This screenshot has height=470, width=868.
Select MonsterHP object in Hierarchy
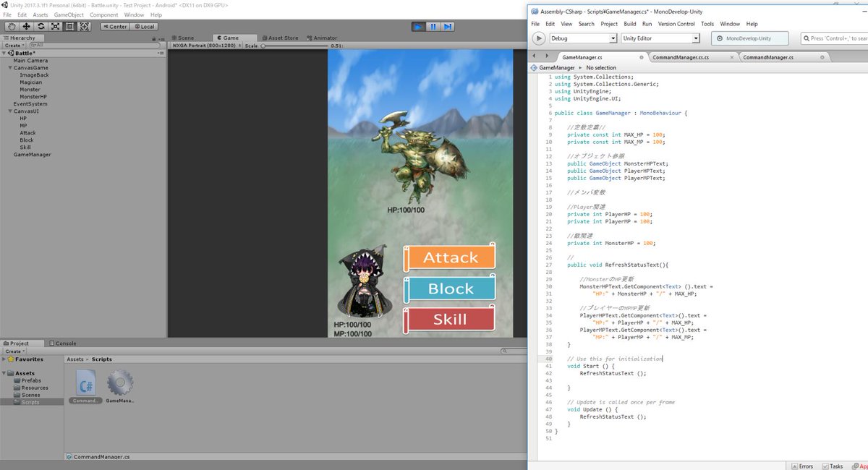click(33, 97)
